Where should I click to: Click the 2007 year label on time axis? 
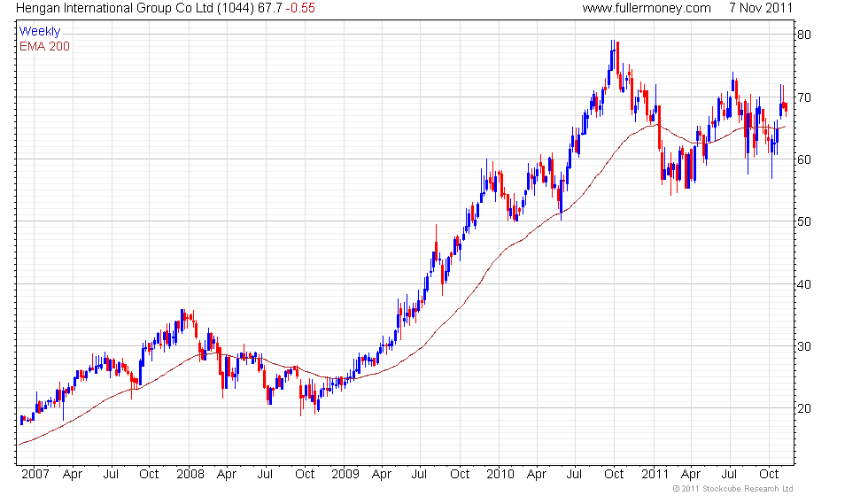(35, 475)
